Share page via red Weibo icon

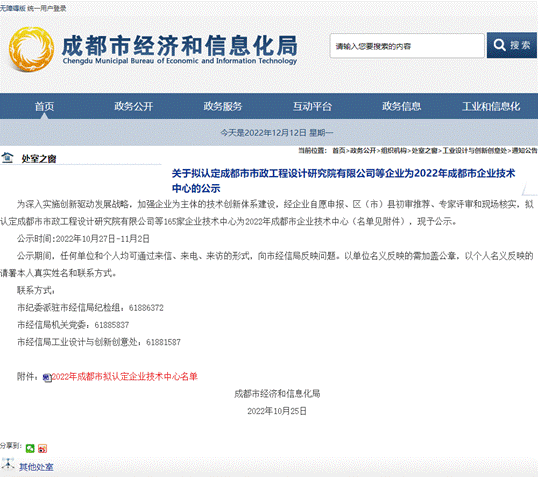[x=43, y=448]
